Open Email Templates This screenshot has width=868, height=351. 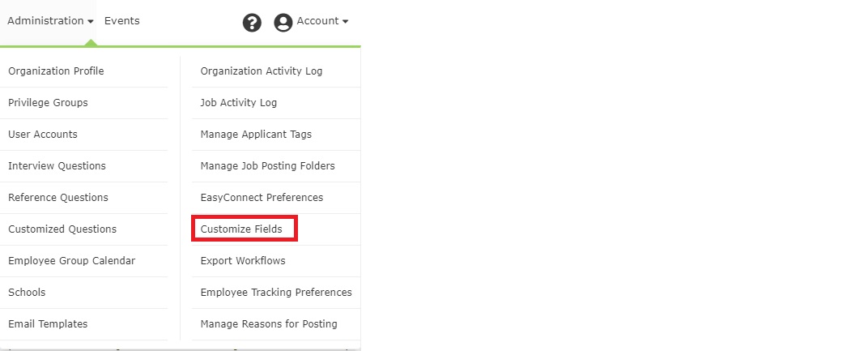tap(48, 324)
